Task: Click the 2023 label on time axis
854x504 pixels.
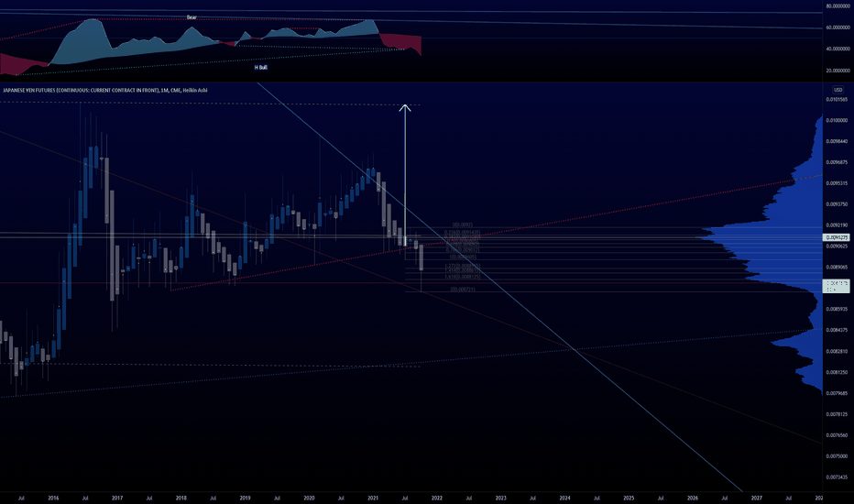Action: click(500, 498)
